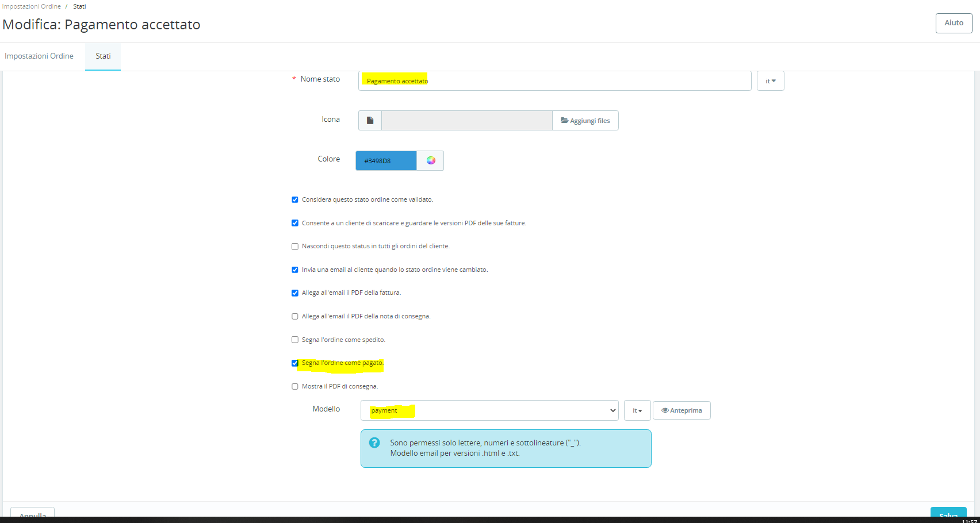Toggle 'Allega all'email il PDF della fattura'
The image size is (980, 523).
point(295,293)
